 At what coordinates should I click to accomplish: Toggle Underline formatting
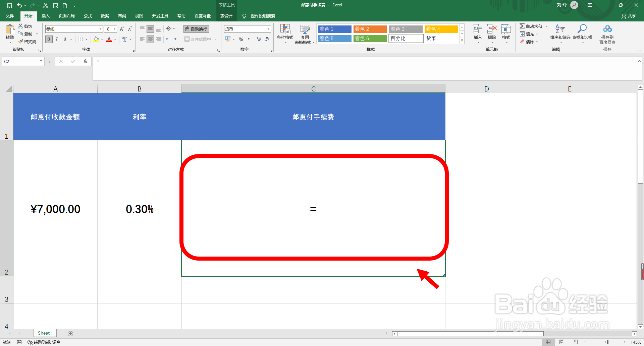point(65,39)
